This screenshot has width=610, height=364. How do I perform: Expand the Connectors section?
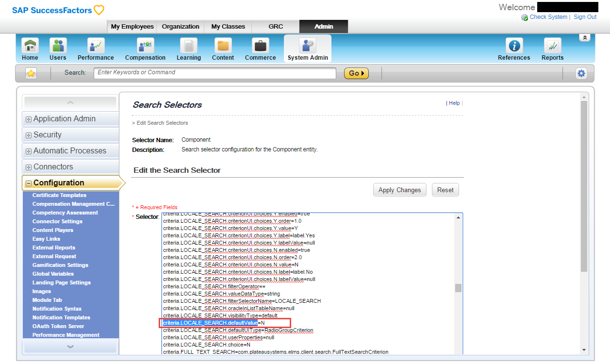(x=70, y=167)
